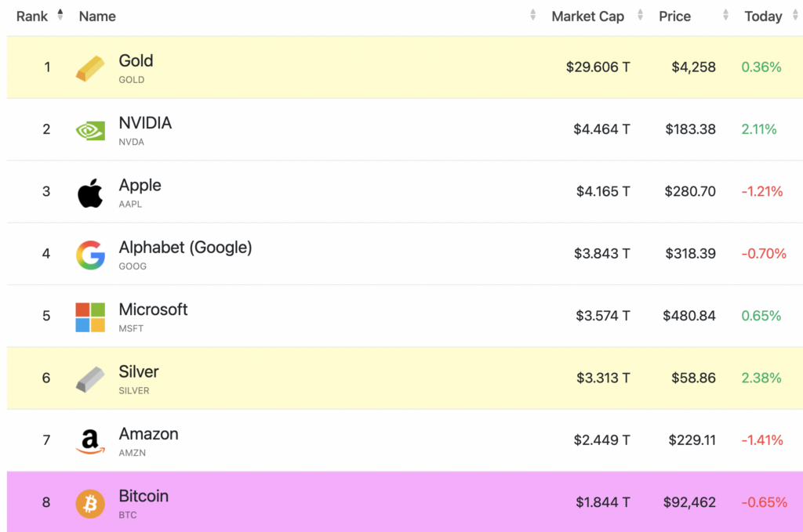Click Gold's $29.606 T market cap
803x532 pixels.
coord(598,67)
